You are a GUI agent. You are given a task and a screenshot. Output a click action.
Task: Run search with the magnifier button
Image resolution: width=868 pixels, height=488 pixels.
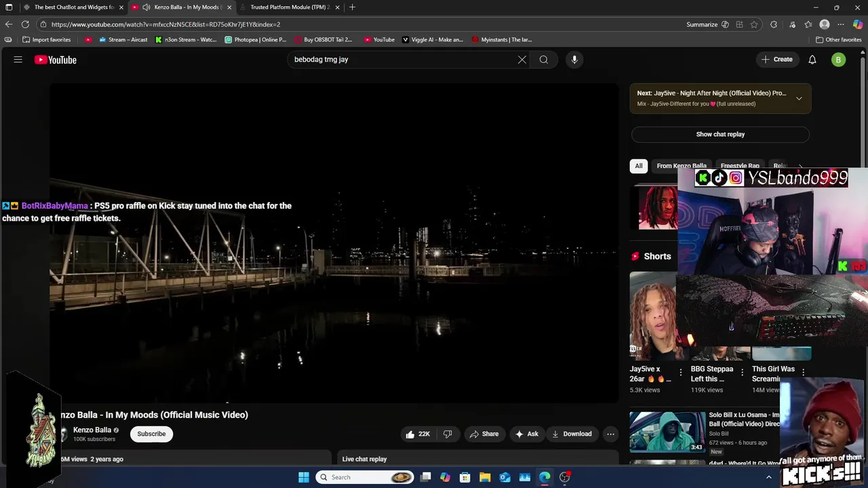(544, 60)
